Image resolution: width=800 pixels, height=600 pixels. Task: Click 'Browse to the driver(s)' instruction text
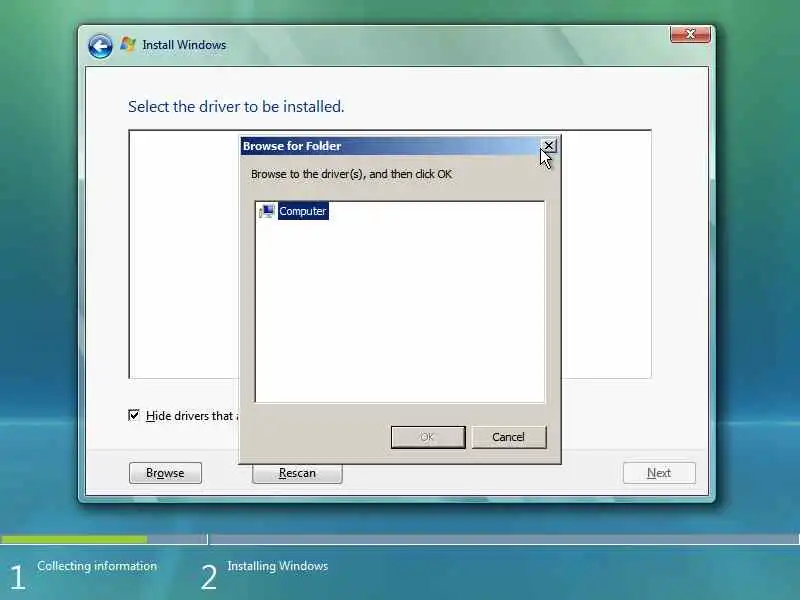(x=351, y=174)
